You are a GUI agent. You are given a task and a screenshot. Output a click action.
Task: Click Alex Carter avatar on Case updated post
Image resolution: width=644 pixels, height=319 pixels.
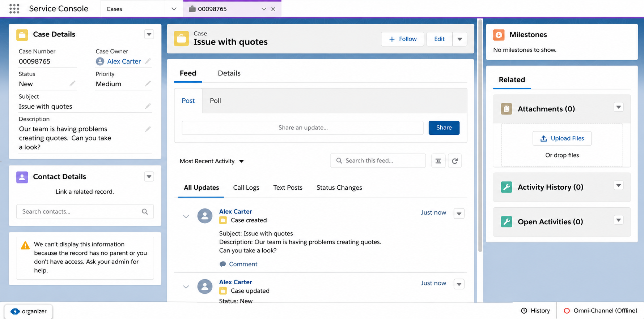coord(205,286)
